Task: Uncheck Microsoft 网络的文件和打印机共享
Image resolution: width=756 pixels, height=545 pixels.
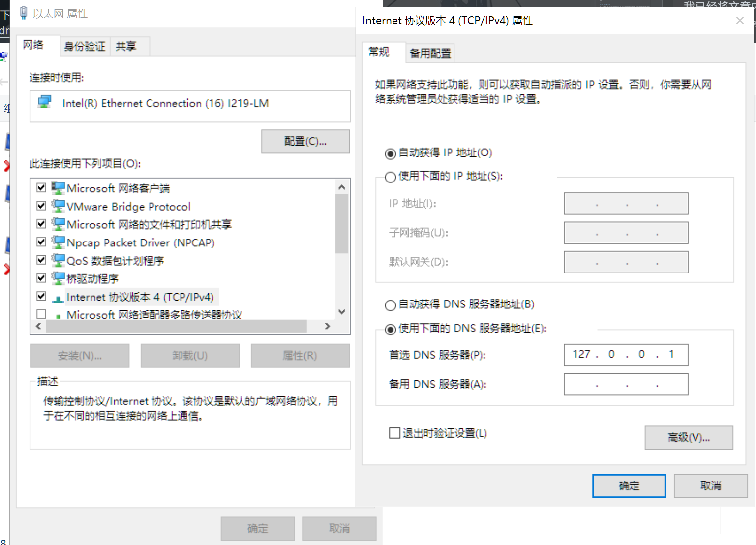Action: (x=41, y=223)
